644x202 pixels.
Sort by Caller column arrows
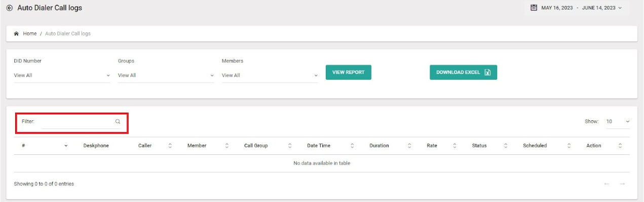click(170, 146)
